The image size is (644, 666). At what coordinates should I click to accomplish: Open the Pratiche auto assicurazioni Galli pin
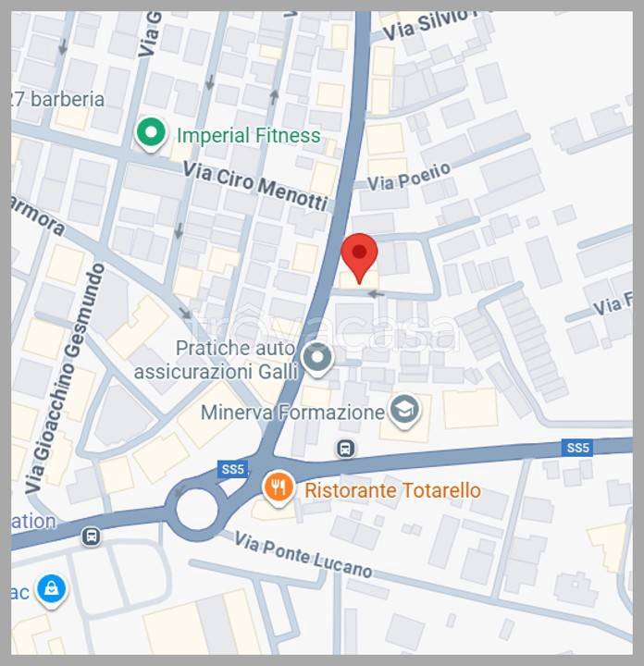(316, 359)
